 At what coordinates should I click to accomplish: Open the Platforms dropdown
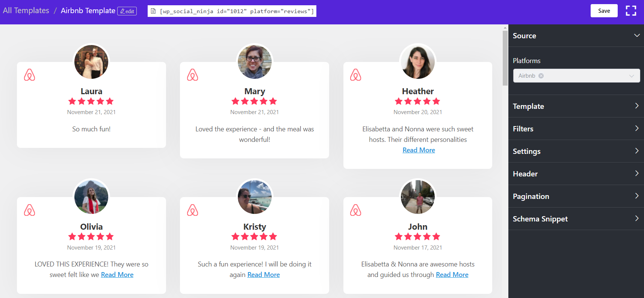[x=631, y=76]
